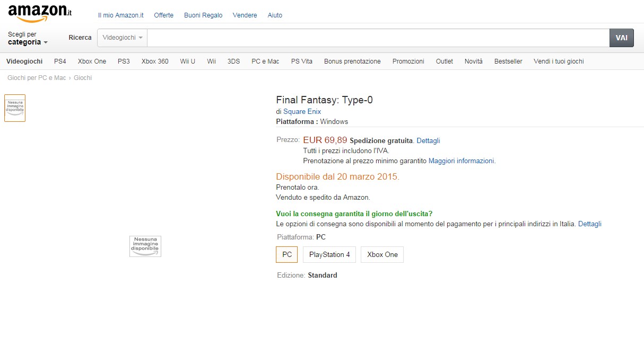Select the Xbox One platform button
The height and width of the screenshot is (346, 644).
[x=382, y=254]
